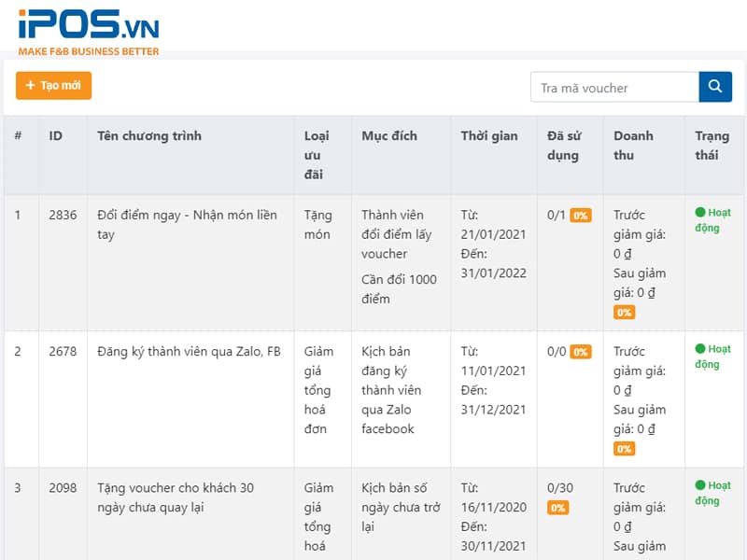Click the 0% usage badge beside 0/0

point(581,352)
